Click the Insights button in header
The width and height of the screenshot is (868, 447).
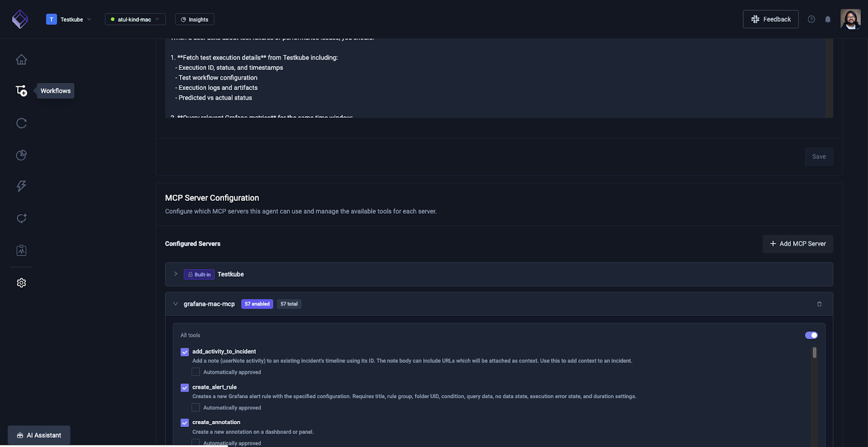point(195,19)
